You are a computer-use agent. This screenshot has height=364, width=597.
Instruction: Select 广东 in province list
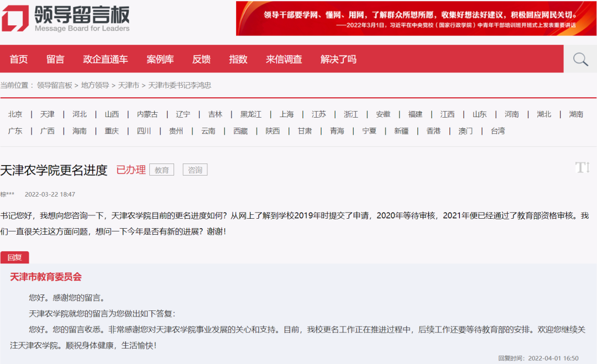coord(15,131)
